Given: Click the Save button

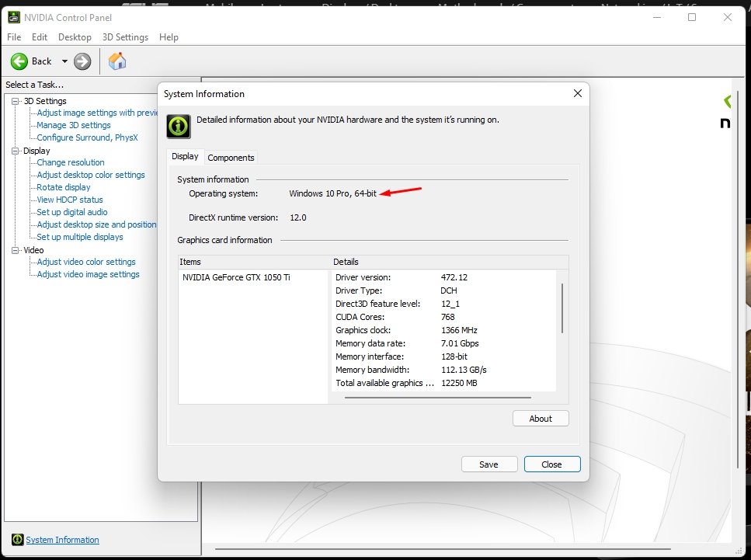Looking at the screenshot, I should tap(489, 464).
